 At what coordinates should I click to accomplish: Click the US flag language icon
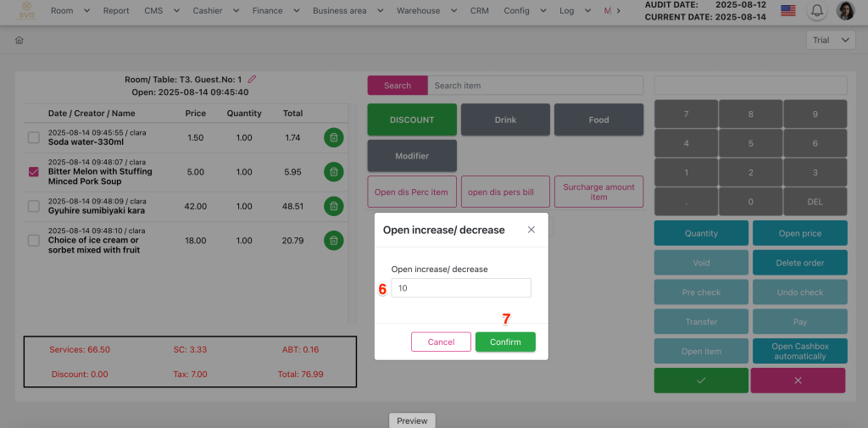pyautogui.click(x=788, y=11)
